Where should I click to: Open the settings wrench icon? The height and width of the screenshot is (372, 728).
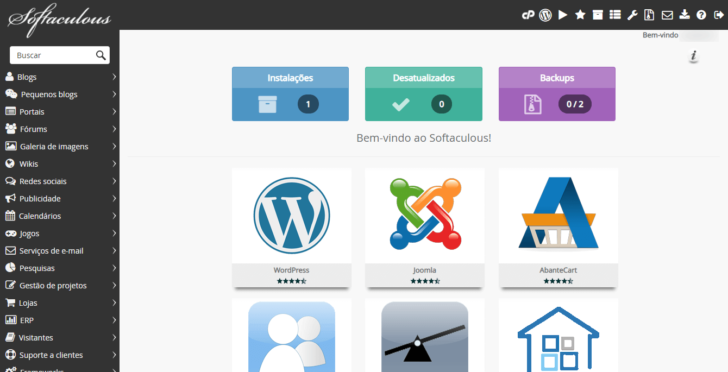click(632, 15)
